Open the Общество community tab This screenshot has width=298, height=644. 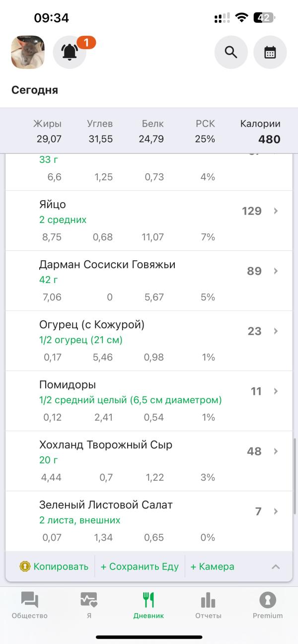pyautogui.click(x=30, y=605)
